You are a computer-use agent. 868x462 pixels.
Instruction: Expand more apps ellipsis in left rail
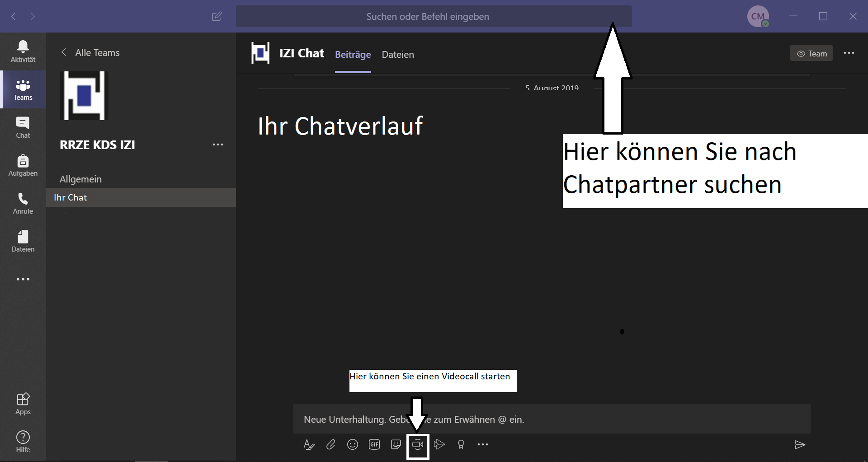coord(23,279)
